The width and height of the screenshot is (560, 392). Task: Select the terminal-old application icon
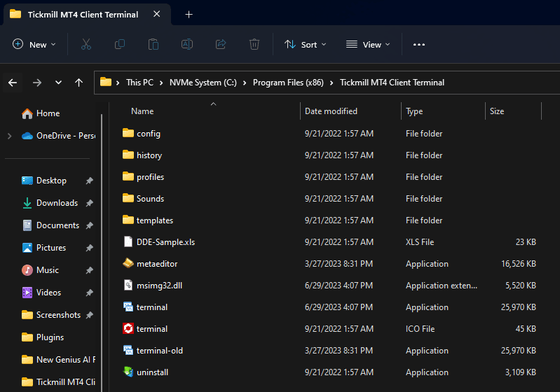click(128, 350)
